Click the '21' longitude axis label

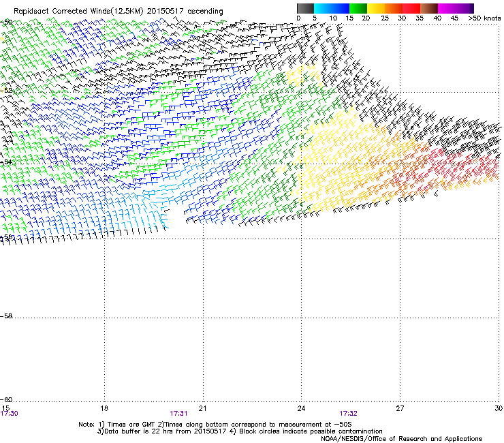(x=202, y=408)
